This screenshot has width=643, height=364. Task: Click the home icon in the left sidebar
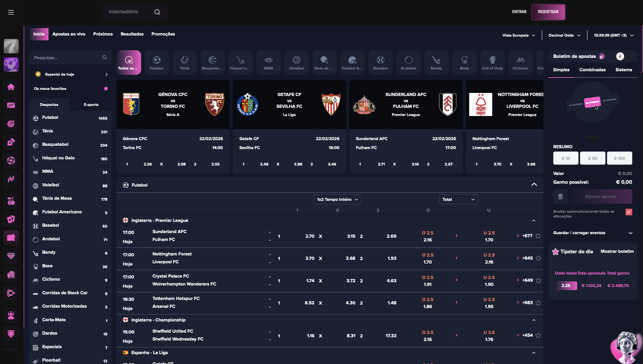coord(11,87)
